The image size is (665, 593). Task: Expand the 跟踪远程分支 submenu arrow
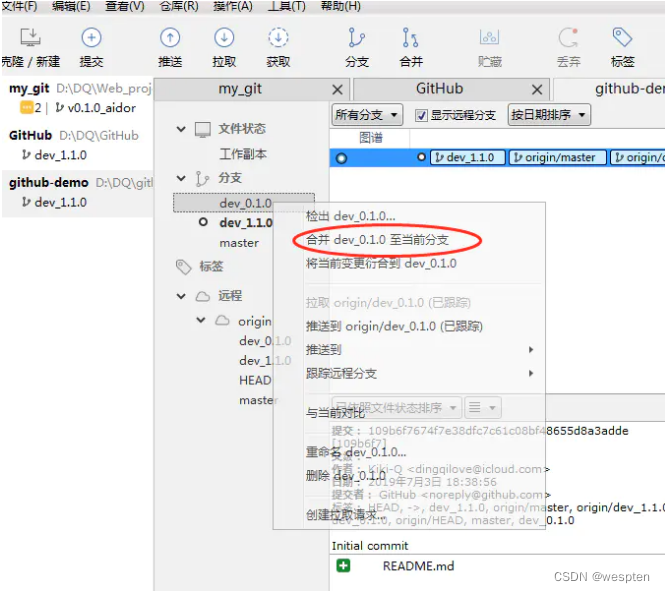click(531, 373)
